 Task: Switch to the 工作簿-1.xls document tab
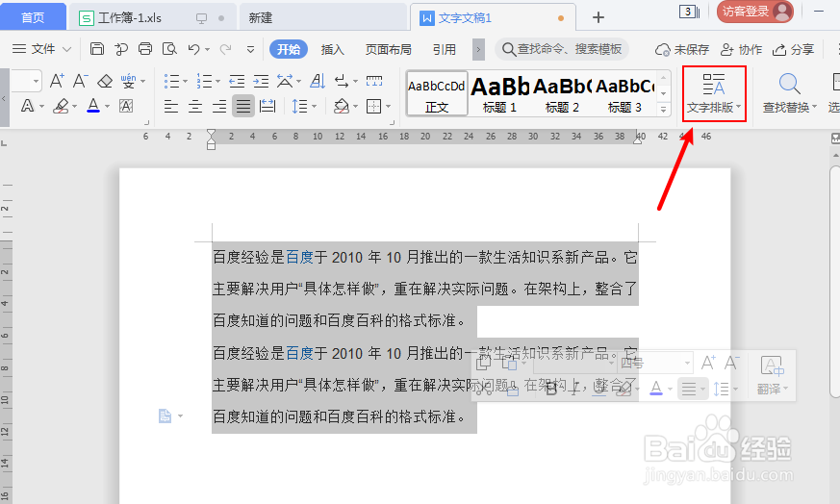point(152,17)
